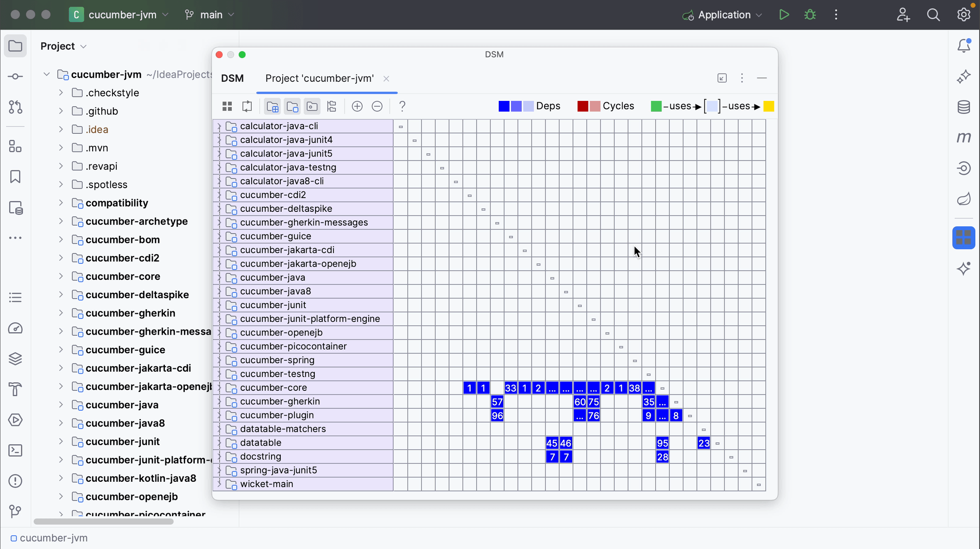Click the zoom in icon in DSM toolbar
This screenshot has width=980, height=549.
pyautogui.click(x=356, y=106)
